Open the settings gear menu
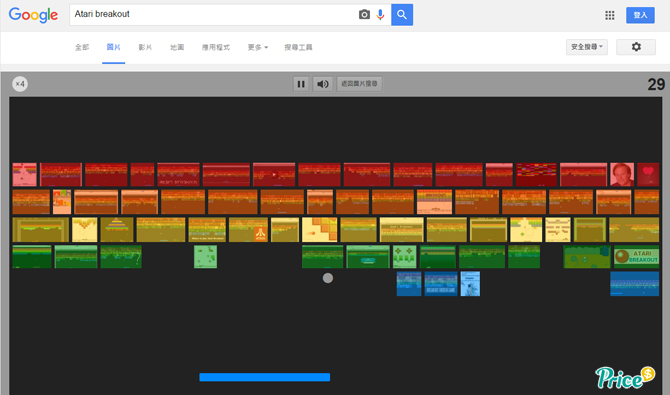 636,47
